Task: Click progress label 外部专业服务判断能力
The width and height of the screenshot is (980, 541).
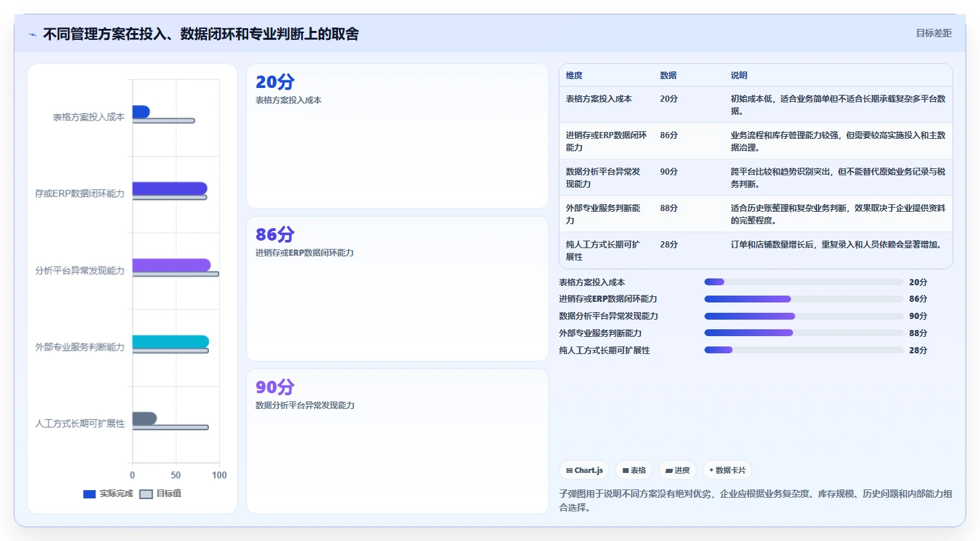Action: click(601, 333)
